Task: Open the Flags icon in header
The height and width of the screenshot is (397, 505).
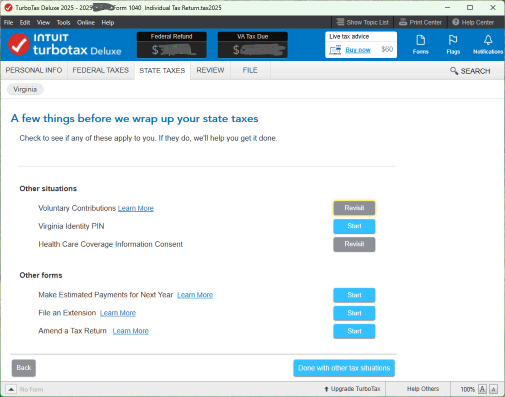Action: pyautogui.click(x=453, y=44)
